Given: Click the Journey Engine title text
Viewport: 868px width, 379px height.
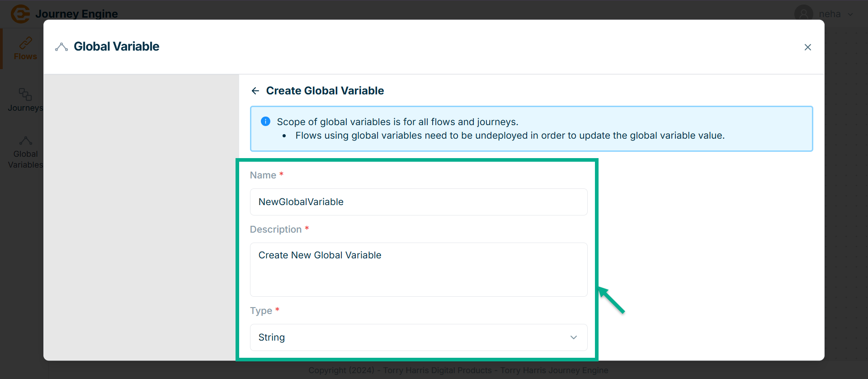Looking at the screenshot, I should tap(76, 14).
